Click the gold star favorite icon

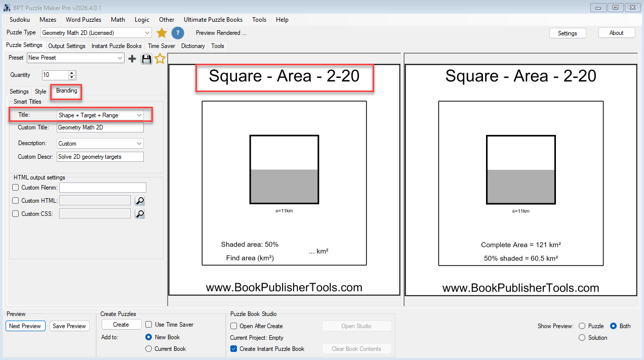(x=162, y=33)
